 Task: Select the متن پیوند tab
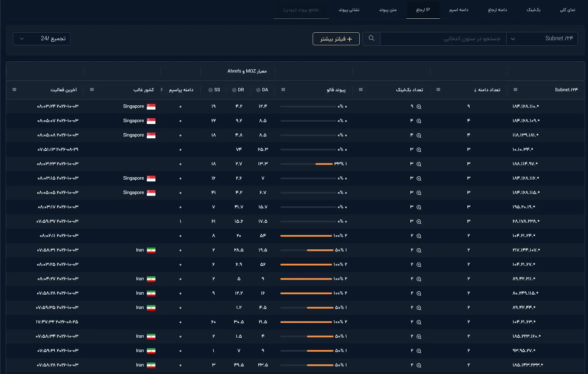(x=388, y=10)
